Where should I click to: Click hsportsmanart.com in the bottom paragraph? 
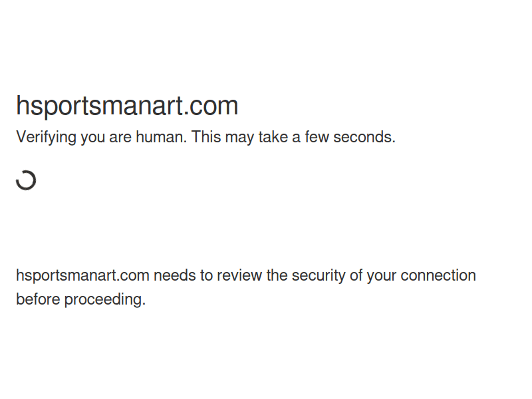pyautogui.click(x=82, y=275)
